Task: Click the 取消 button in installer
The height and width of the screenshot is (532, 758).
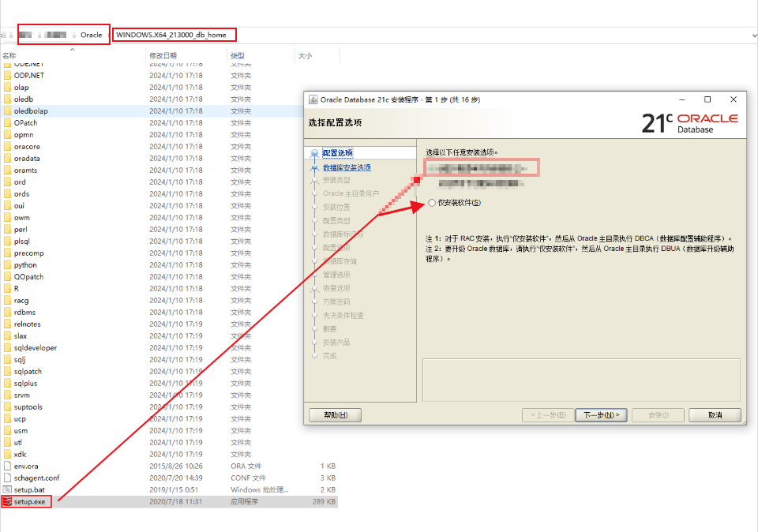Action: point(715,415)
